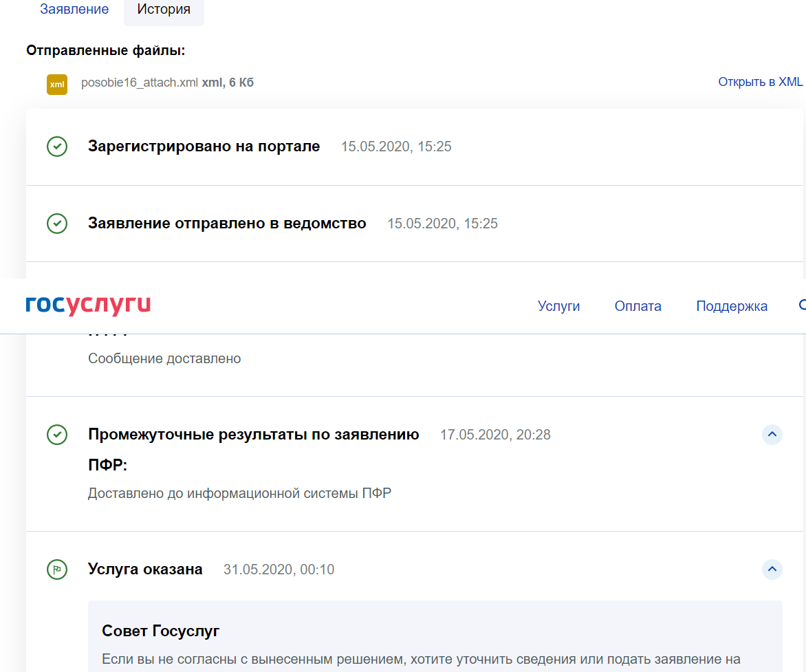Go to the Оплата section
This screenshot has height=672, width=806.
click(x=638, y=305)
